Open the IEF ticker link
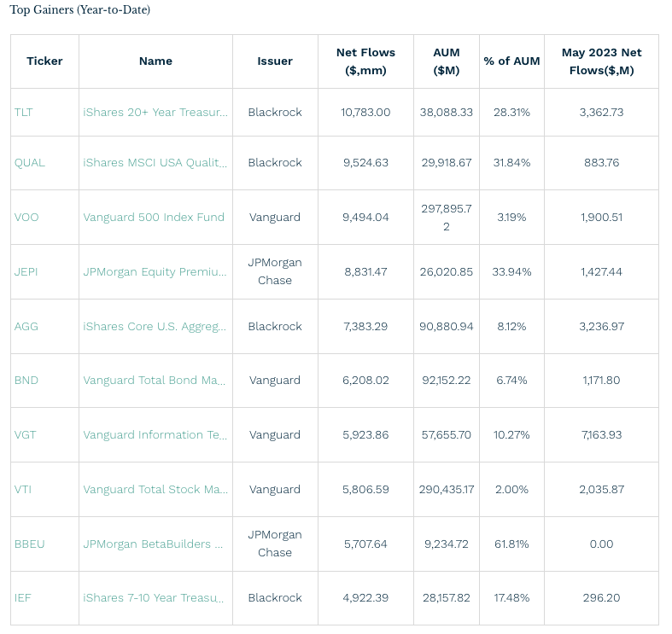Image resolution: width=672 pixels, height=634 pixels. 23,598
